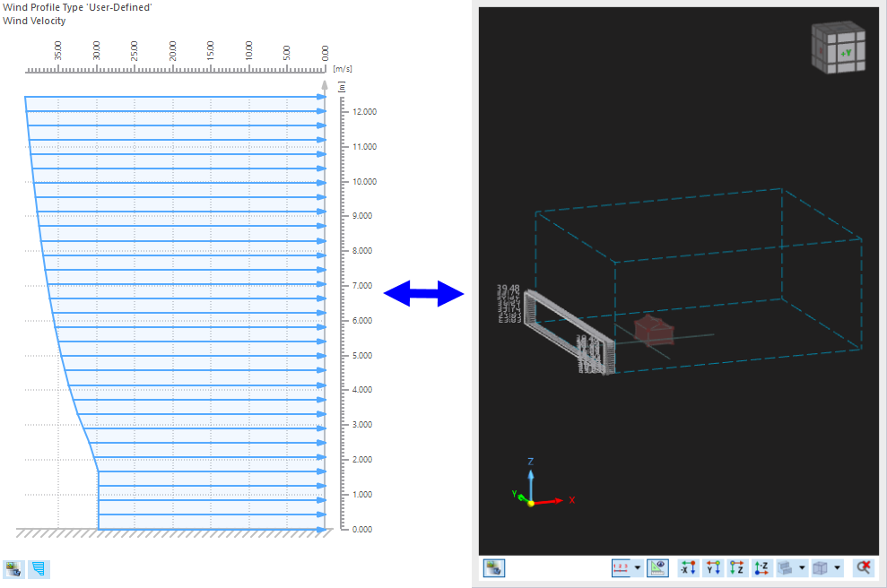Open the value display options dropdown
The height and width of the screenshot is (588, 887).
(637, 567)
